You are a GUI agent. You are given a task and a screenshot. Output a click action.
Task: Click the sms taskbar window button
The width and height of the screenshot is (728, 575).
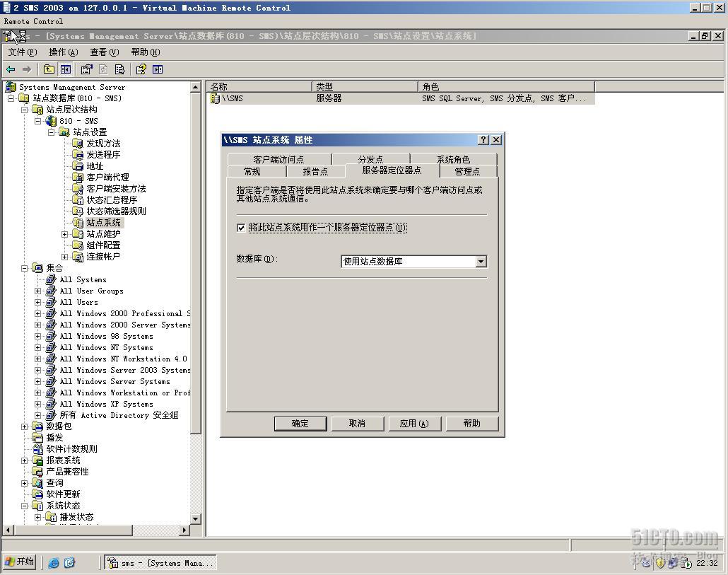(x=160, y=563)
